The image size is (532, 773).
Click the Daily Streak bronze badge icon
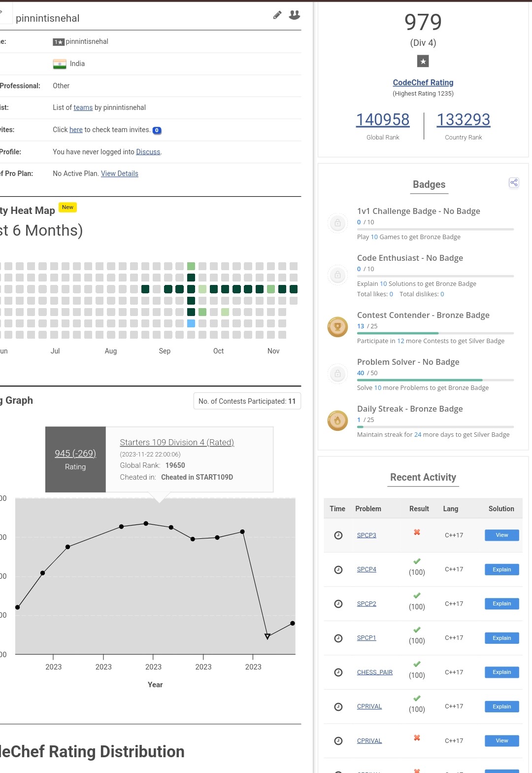tap(337, 421)
